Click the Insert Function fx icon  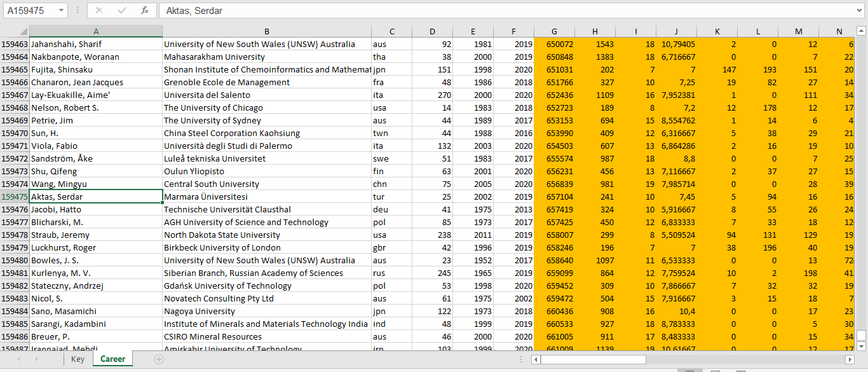coord(145,11)
